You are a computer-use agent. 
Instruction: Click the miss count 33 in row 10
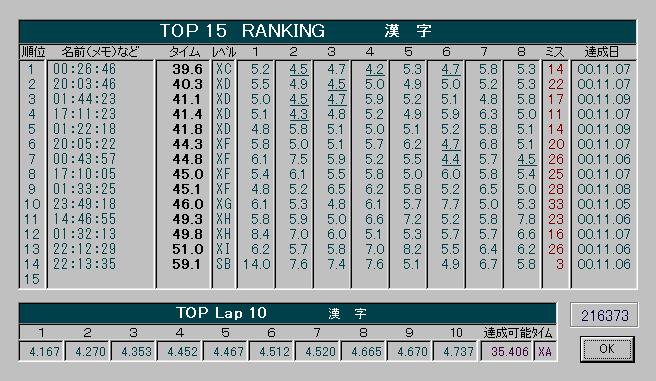(x=556, y=204)
